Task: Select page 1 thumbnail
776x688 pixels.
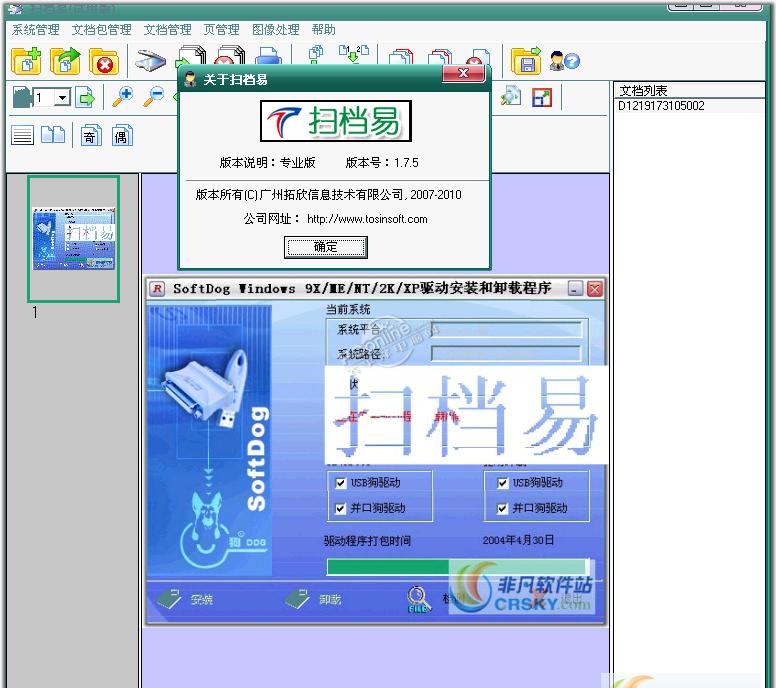Action: pyautogui.click(x=74, y=239)
